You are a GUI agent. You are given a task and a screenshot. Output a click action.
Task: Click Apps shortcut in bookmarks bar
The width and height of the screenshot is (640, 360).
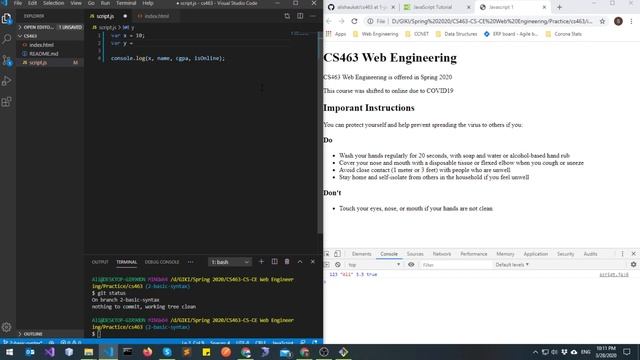pos(336,34)
